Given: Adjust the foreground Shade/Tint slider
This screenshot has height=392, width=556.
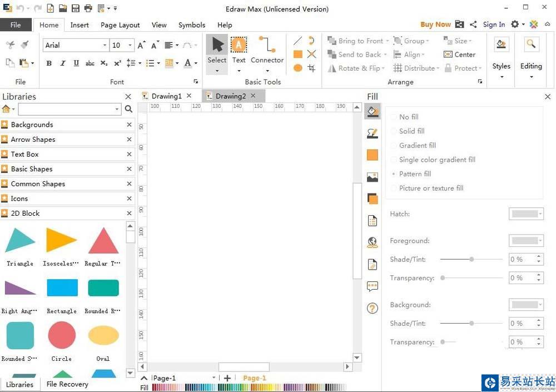Looking at the screenshot, I should (471, 259).
